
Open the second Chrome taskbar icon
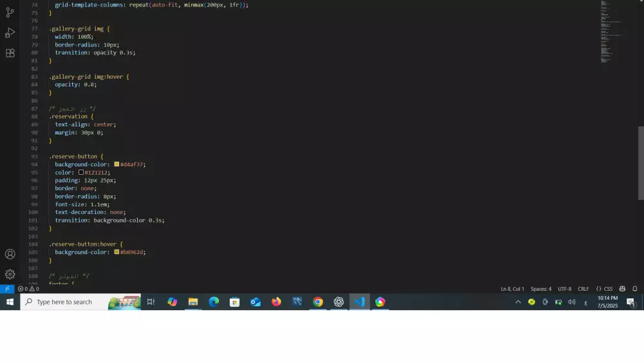click(381, 302)
